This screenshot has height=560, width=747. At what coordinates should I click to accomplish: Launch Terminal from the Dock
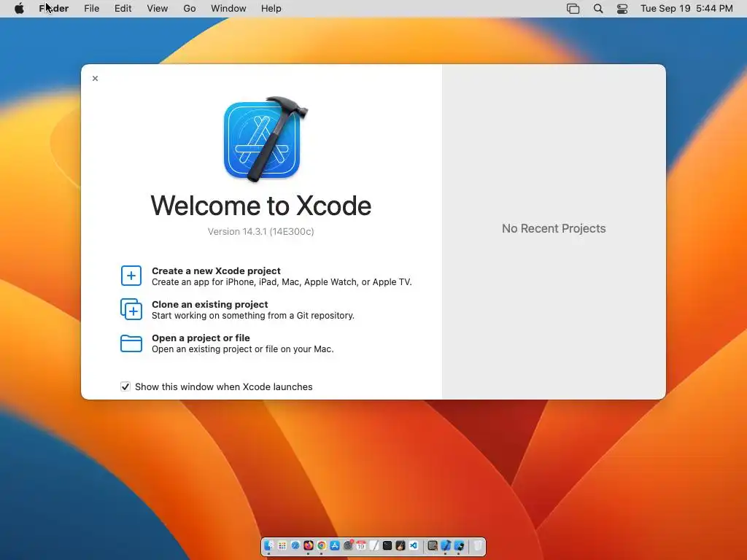[x=387, y=545]
